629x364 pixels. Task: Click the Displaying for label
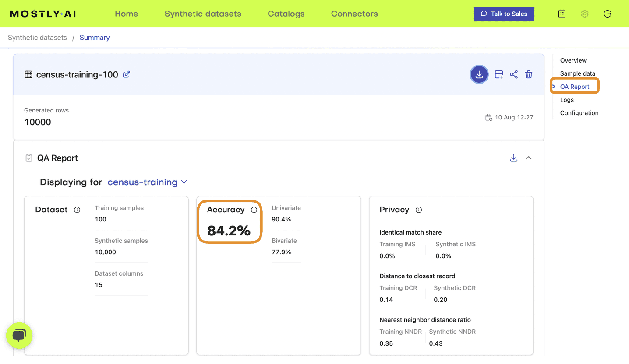coord(71,182)
